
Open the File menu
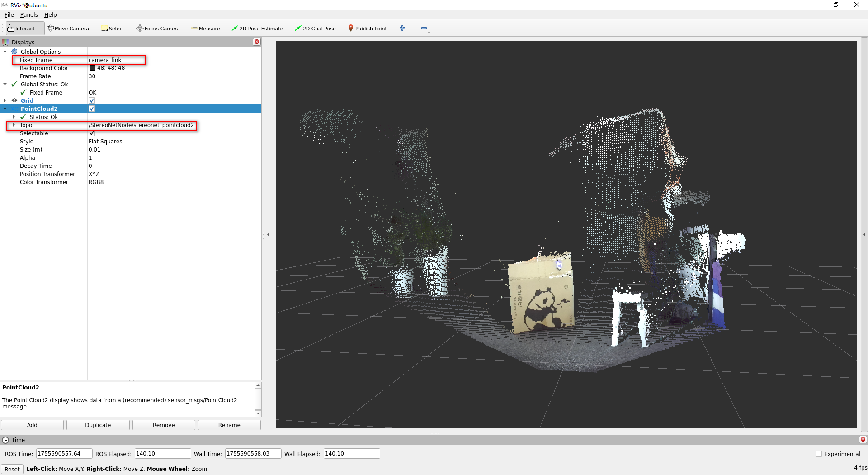pos(9,15)
